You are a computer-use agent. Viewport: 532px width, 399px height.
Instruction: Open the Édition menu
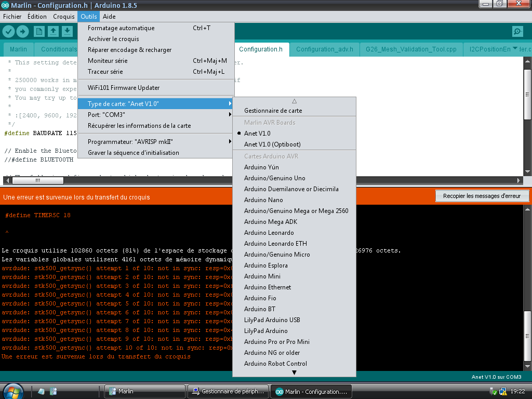37,16
